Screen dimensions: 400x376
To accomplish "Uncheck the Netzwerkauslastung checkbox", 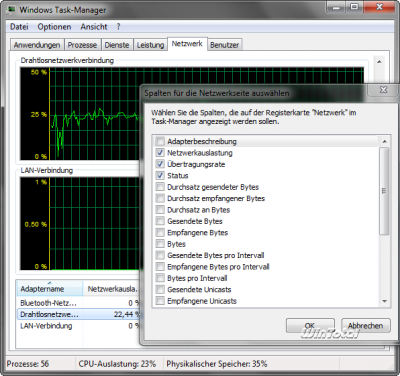I will click(160, 153).
